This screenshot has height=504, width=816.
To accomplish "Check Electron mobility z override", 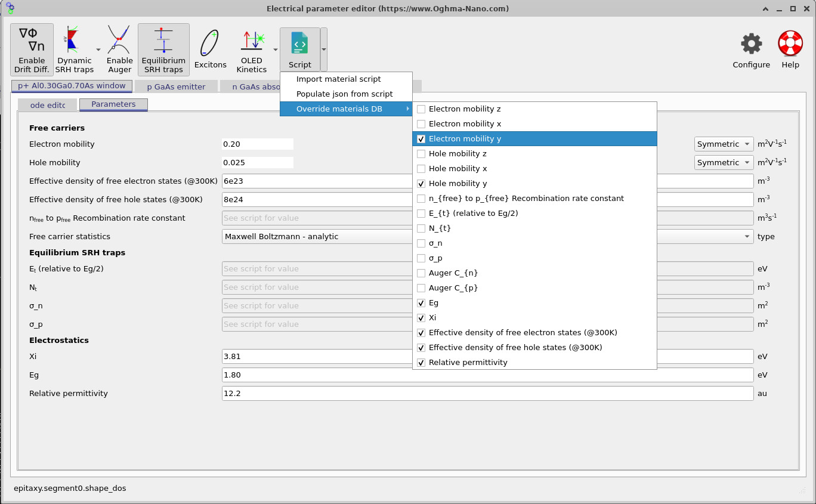I will pyautogui.click(x=421, y=109).
